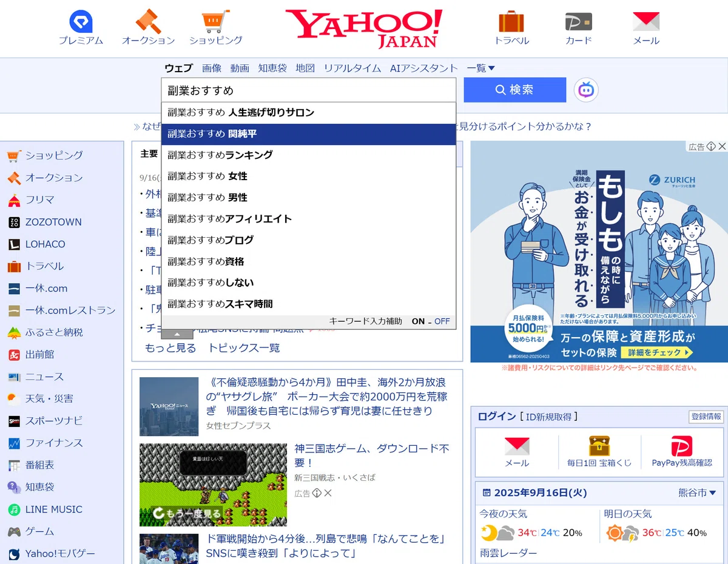Expand the 一覧 search category dropdown

(x=481, y=68)
